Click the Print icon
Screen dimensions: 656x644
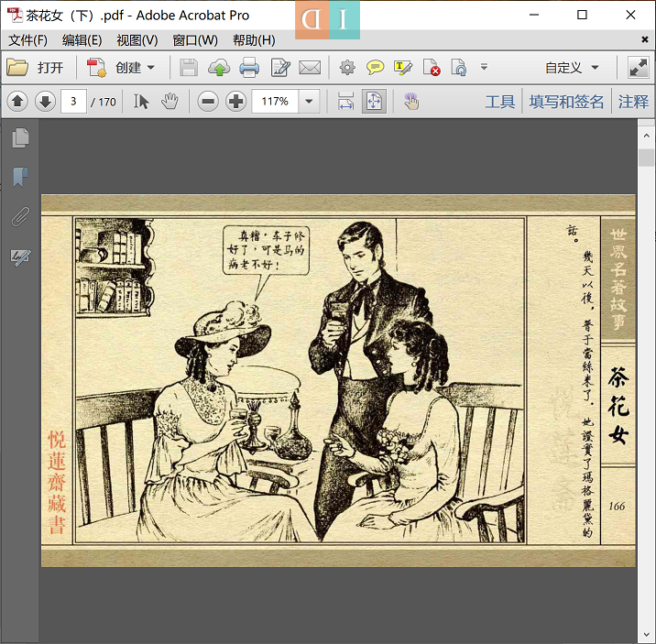(x=249, y=67)
